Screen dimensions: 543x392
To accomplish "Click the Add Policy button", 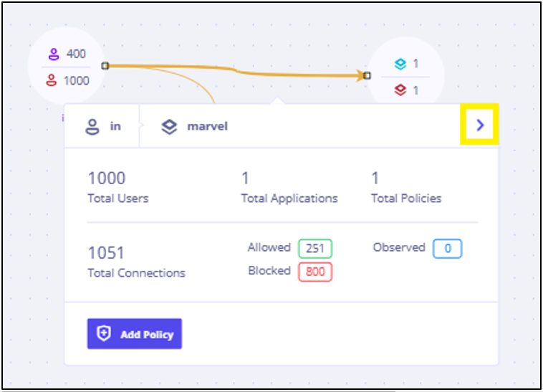I will tap(135, 334).
